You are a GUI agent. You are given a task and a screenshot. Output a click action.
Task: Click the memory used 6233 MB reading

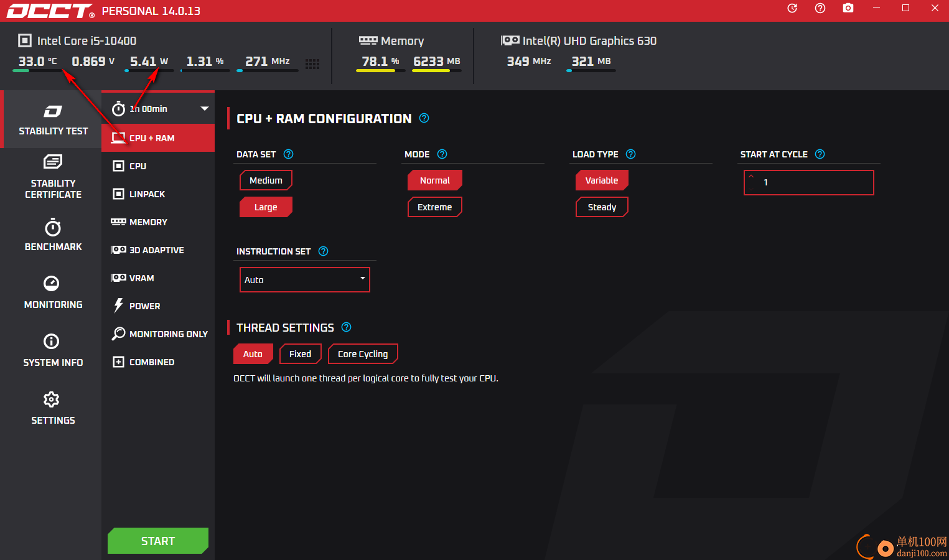tap(437, 62)
